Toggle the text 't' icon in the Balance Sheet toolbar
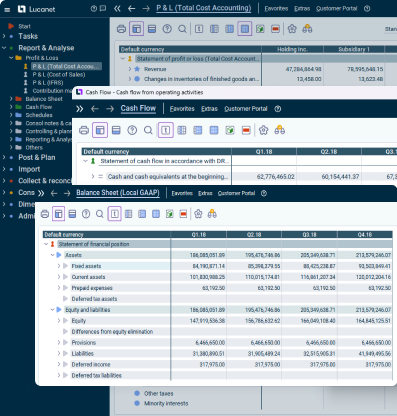This screenshot has width=397, height=416. 115,214
